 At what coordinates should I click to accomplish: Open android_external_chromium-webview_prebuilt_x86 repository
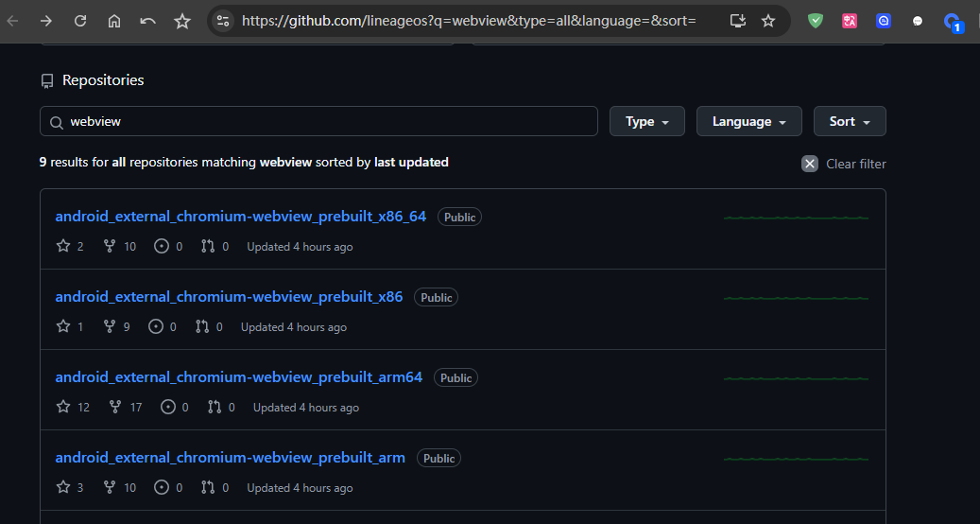coord(229,296)
